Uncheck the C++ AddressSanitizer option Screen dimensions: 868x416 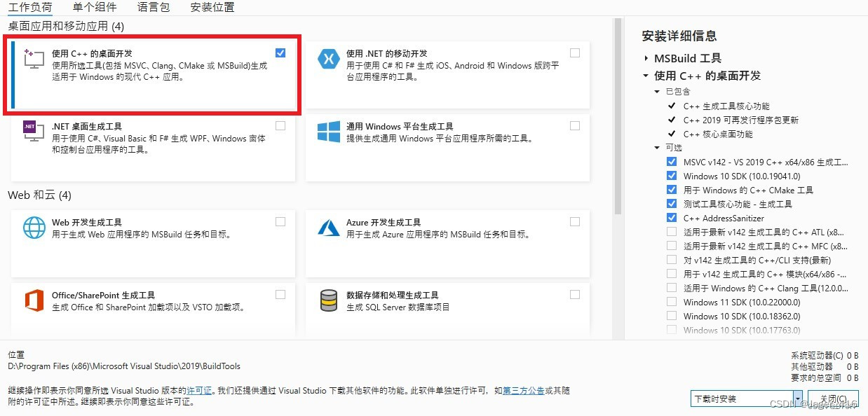point(672,218)
